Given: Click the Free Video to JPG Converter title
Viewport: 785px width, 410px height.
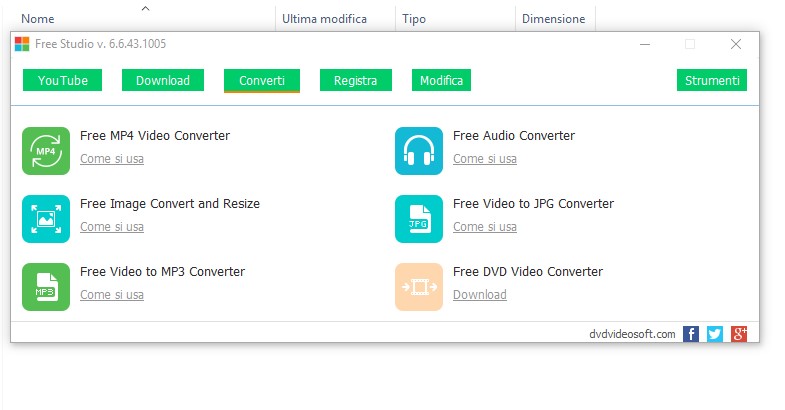Looking at the screenshot, I should 534,204.
